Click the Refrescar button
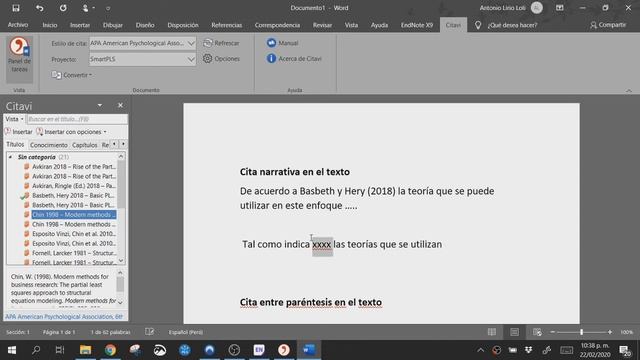This screenshot has height=360, width=640. coord(221,43)
